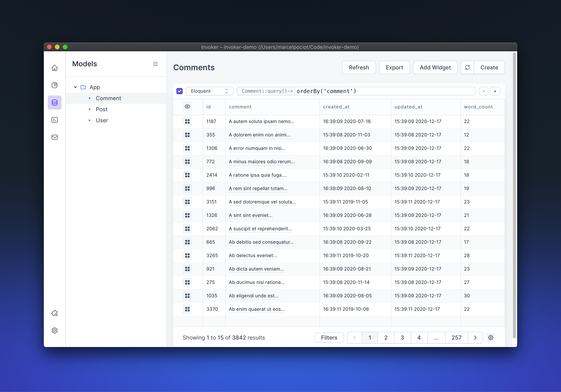Screen dimensions: 561x392
Task: Go to page 3
Action: click(x=402, y=338)
